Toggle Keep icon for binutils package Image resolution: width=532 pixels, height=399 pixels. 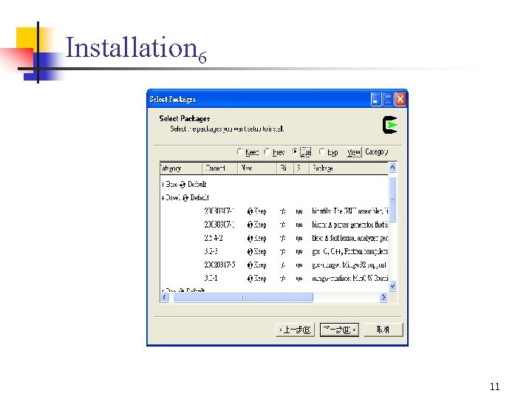pyautogui.click(x=250, y=211)
